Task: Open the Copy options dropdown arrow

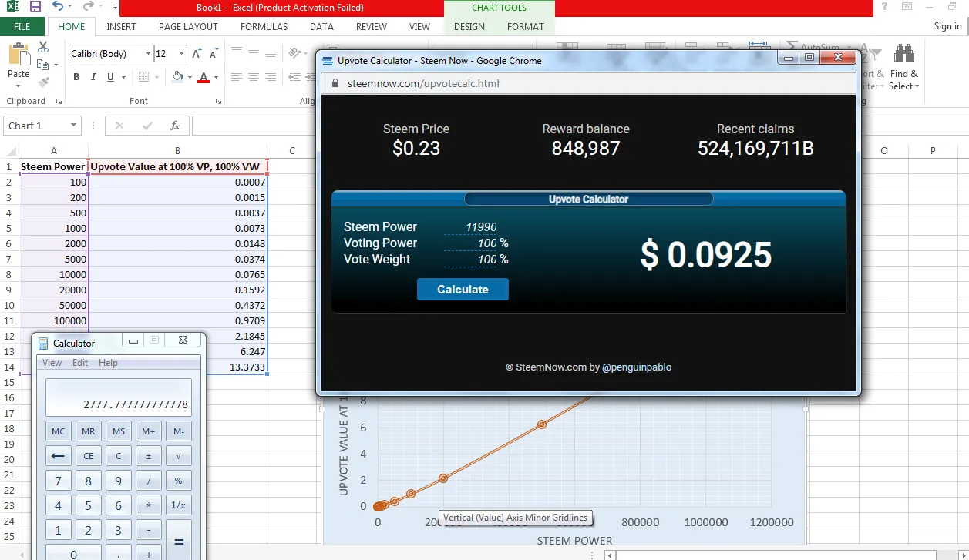Action: pos(54,66)
